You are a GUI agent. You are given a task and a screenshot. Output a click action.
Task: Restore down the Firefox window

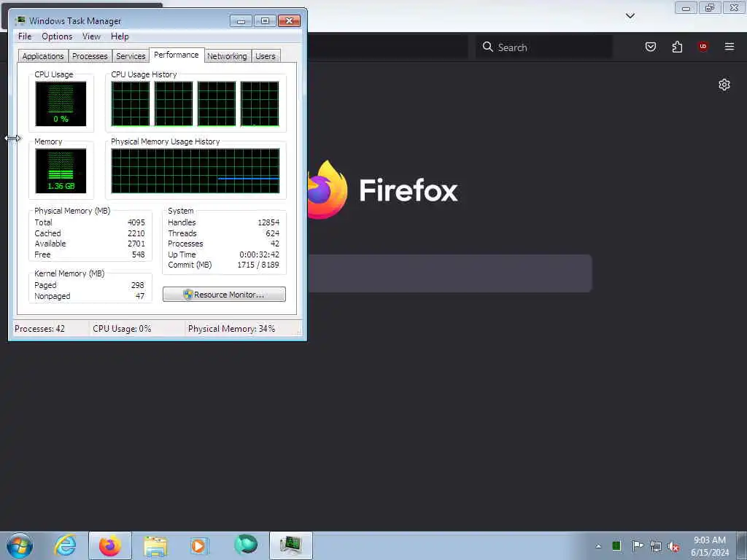710,7
